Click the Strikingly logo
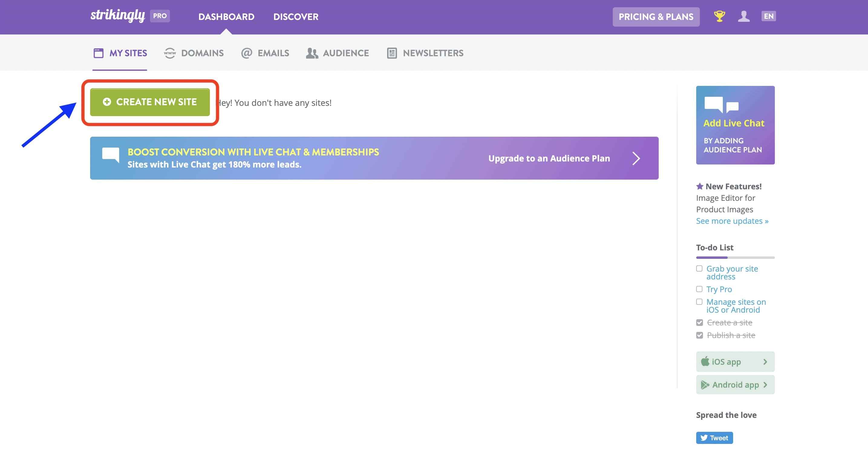The height and width of the screenshot is (456, 868). click(118, 15)
